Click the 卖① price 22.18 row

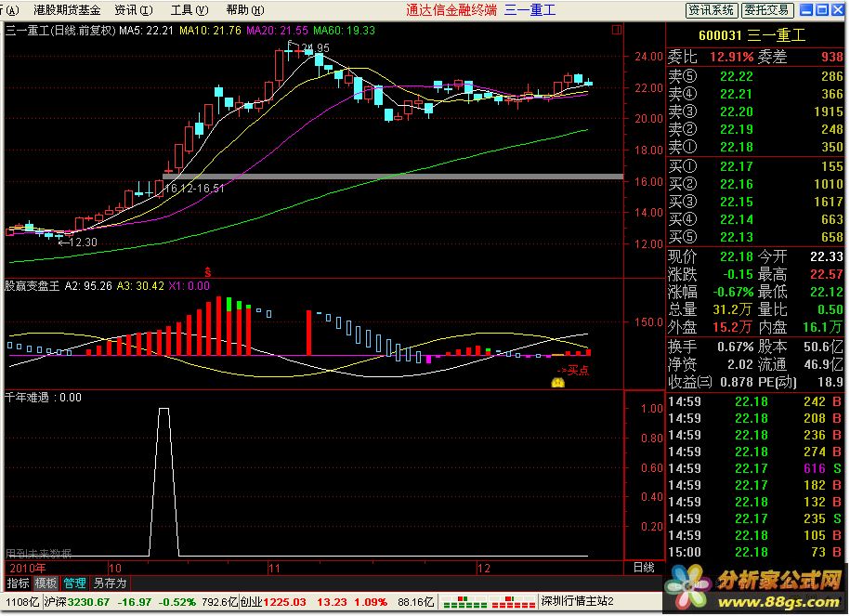[754, 147]
